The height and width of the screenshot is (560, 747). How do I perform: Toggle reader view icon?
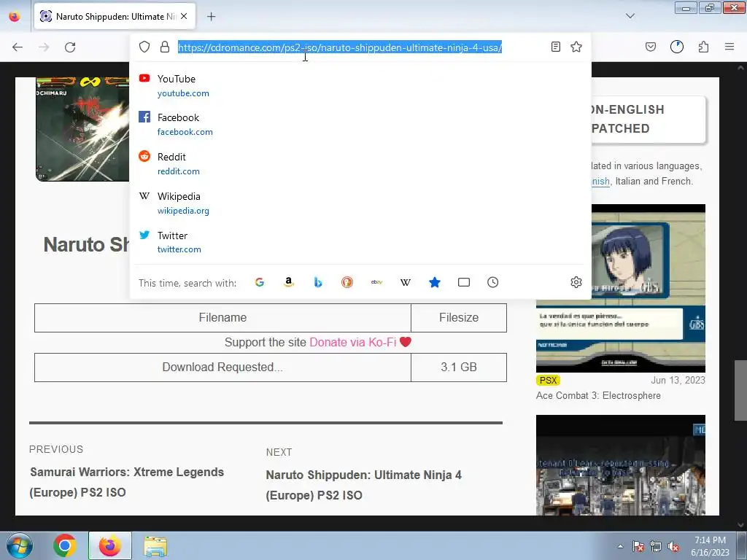click(x=555, y=47)
